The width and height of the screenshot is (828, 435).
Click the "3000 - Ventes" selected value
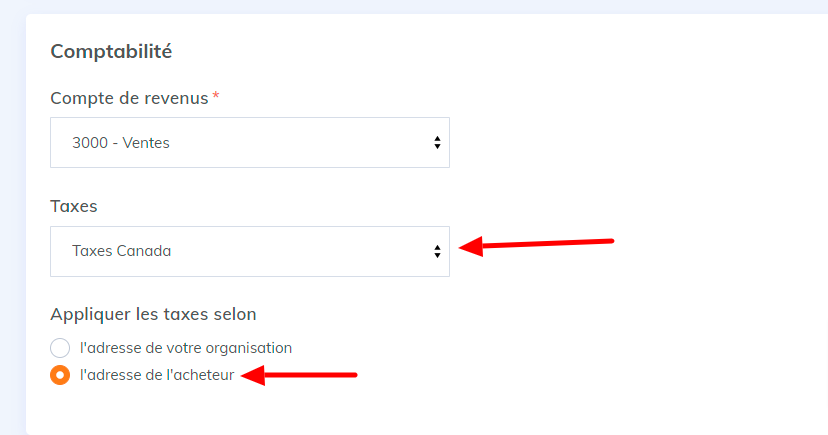pyautogui.click(x=121, y=143)
